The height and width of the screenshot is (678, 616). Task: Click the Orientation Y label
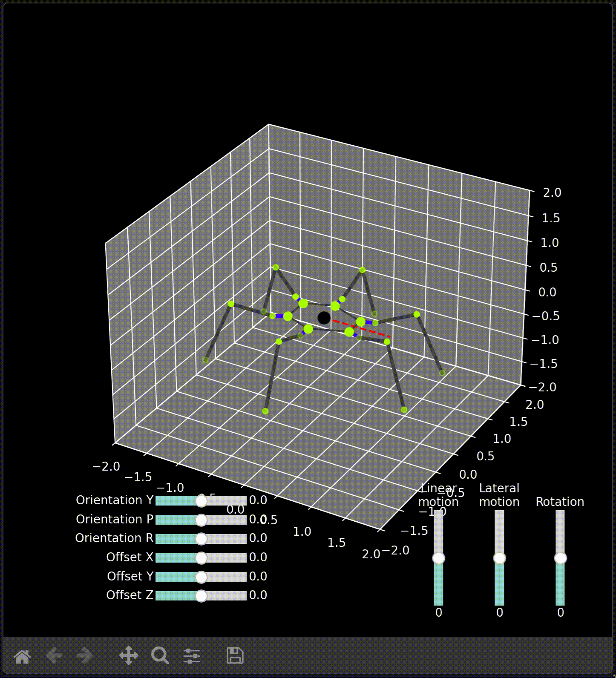(115, 500)
